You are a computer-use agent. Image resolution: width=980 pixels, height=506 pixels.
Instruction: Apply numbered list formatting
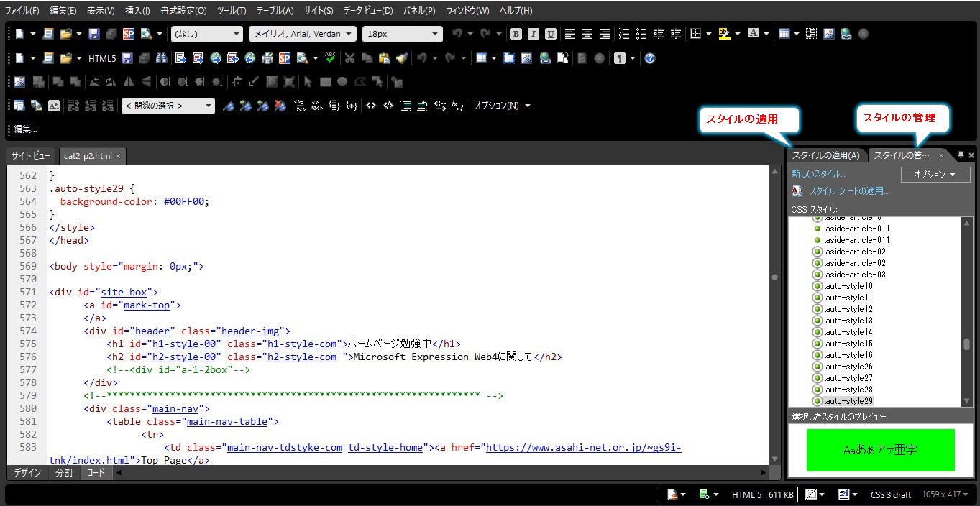point(624,34)
